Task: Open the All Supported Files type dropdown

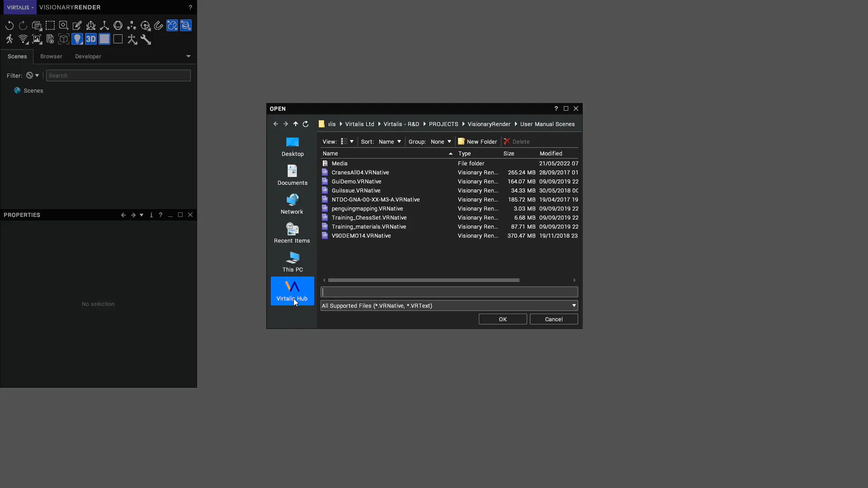Action: point(449,306)
